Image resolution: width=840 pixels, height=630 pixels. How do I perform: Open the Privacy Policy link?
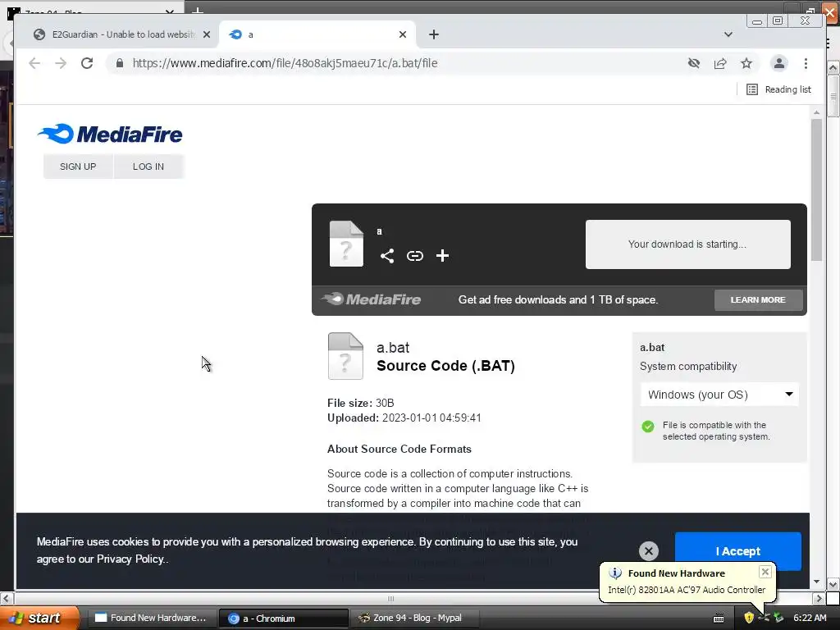[x=131, y=559]
